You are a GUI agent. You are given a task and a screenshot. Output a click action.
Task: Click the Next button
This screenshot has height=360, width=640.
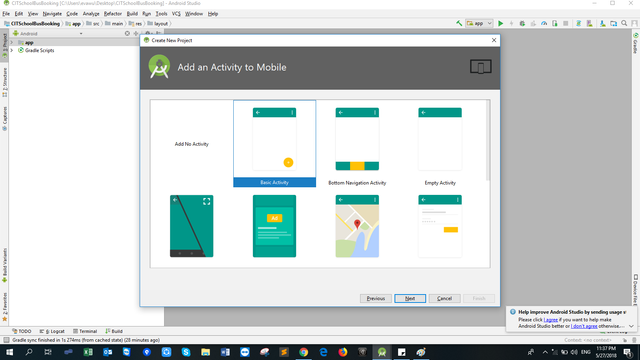point(410,298)
